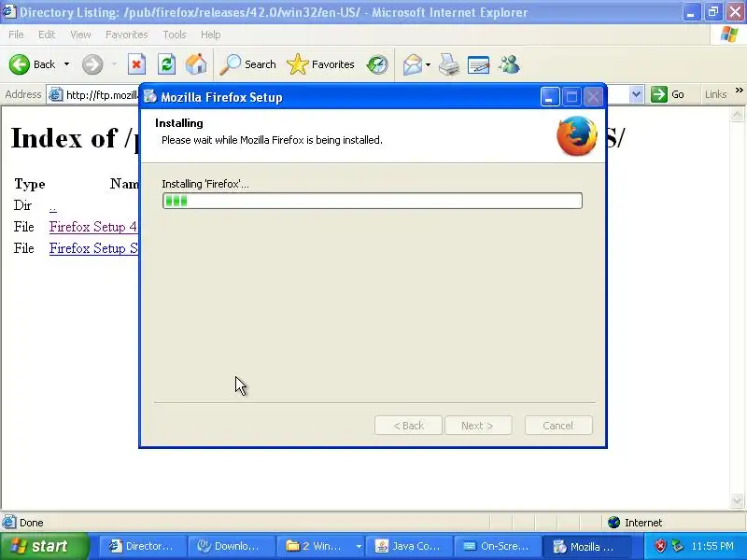Click the Stop loading red X icon
Image resolution: width=747 pixels, height=560 pixels.
pos(136,64)
